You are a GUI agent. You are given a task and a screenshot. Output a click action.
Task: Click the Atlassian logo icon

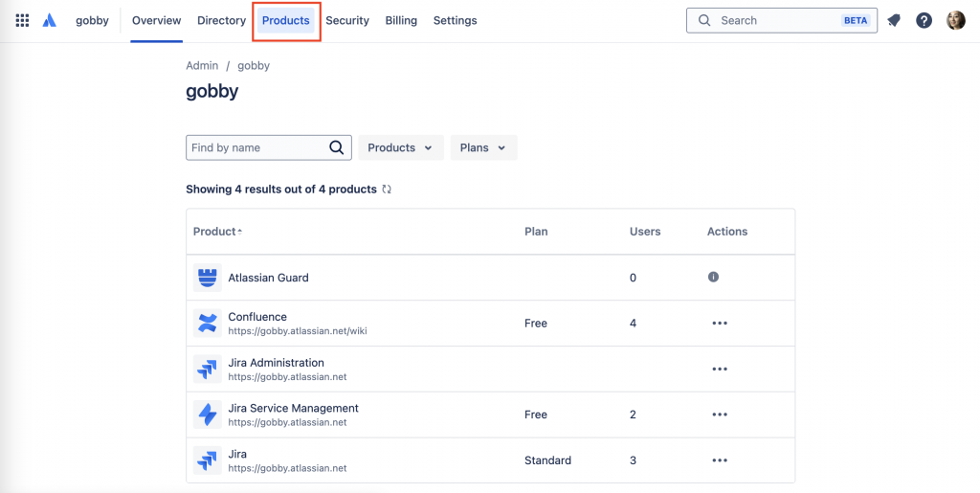[50, 20]
